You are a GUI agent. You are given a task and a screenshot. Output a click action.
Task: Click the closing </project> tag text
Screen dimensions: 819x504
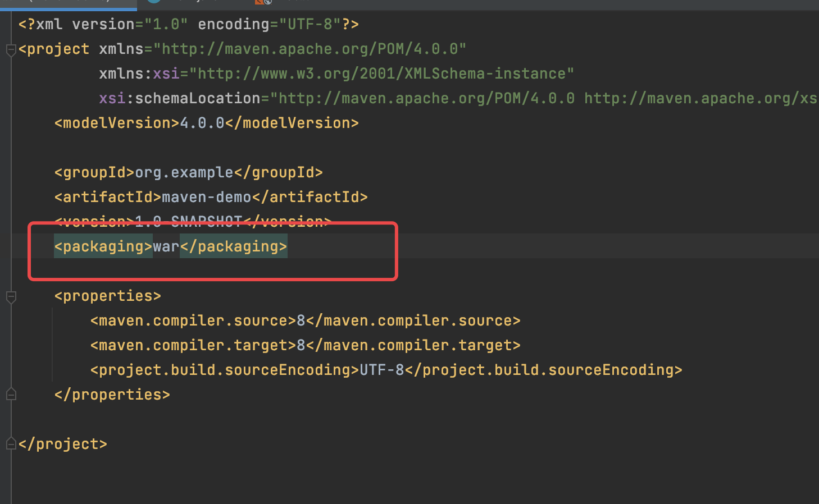point(63,445)
